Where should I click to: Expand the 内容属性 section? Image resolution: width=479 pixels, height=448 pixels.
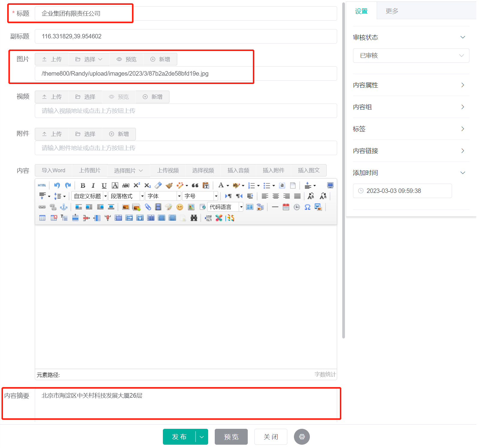[x=411, y=85]
